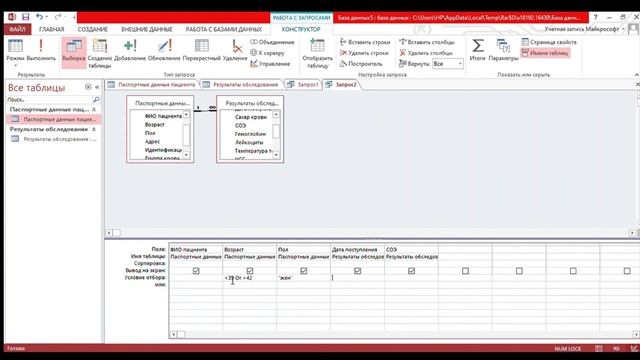Select Адрес field in Паспортные данные table

(152, 141)
